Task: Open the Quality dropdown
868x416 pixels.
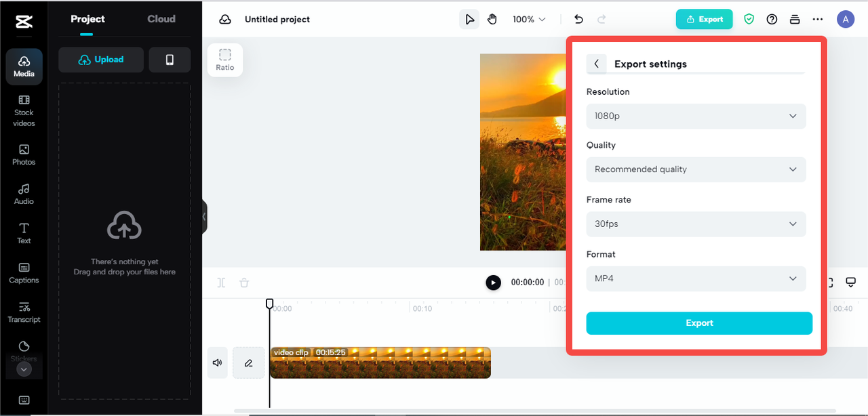Action: [x=696, y=169]
